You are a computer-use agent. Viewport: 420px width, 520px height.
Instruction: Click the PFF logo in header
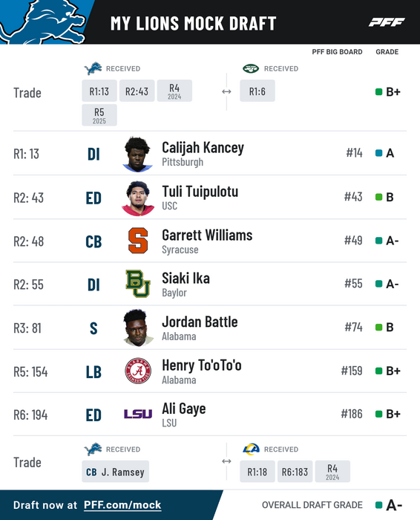click(x=387, y=22)
